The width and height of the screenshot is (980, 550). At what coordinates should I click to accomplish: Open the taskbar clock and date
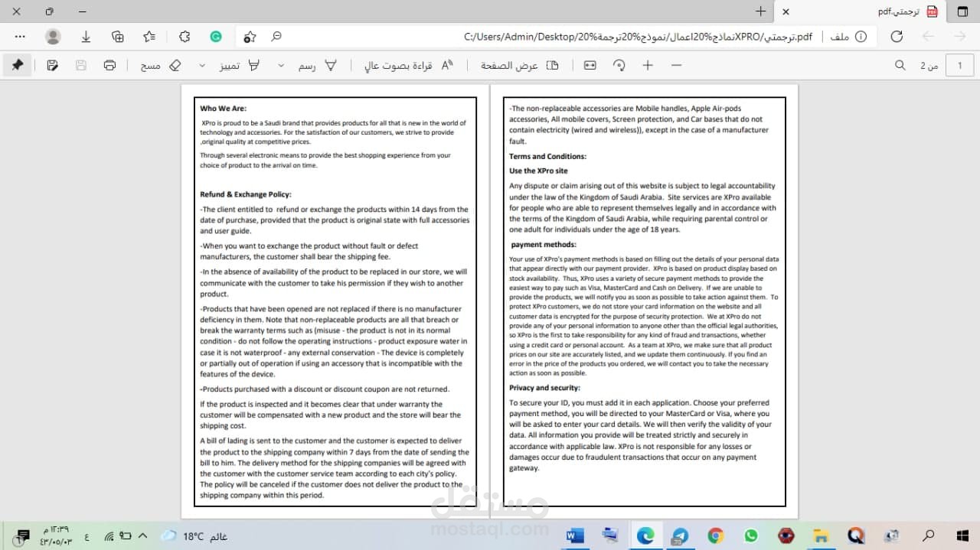coord(54,536)
